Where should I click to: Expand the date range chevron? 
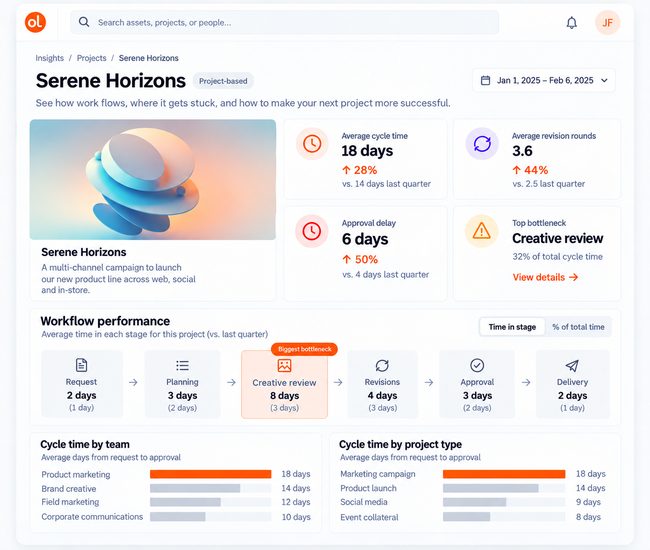coord(604,80)
